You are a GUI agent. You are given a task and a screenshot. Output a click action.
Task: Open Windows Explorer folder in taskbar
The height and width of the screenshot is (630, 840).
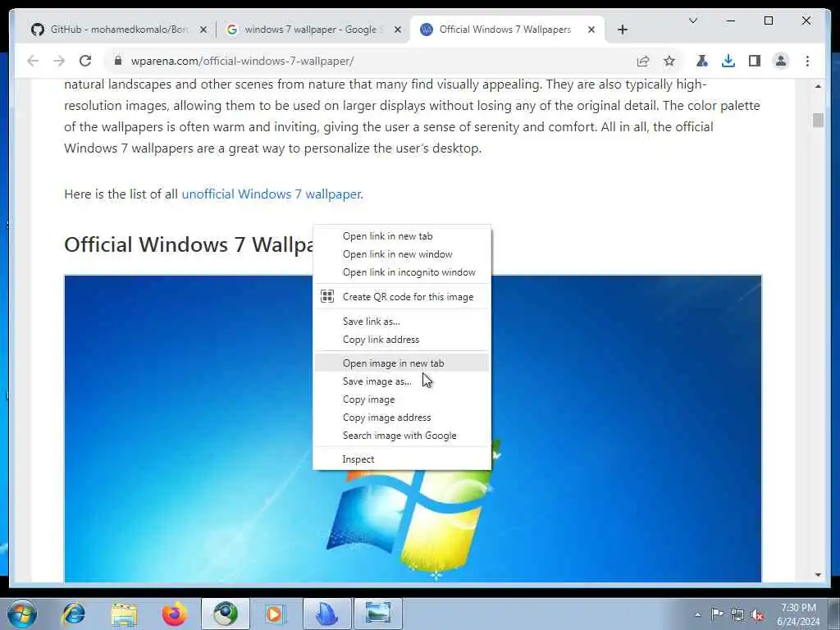(x=125, y=614)
